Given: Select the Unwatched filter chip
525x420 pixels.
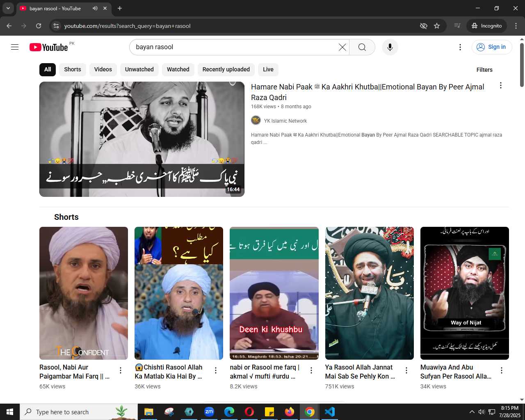Looking at the screenshot, I should [x=139, y=69].
